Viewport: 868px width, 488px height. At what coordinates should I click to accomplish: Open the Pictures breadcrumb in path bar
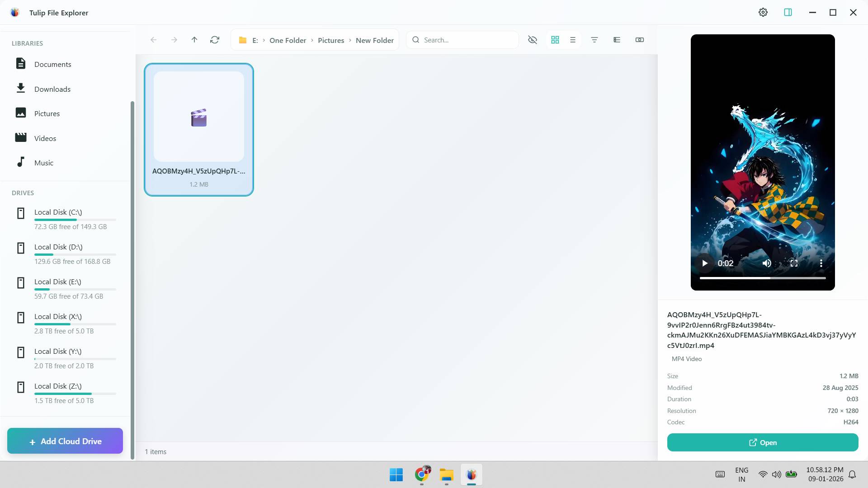[x=331, y=40]
